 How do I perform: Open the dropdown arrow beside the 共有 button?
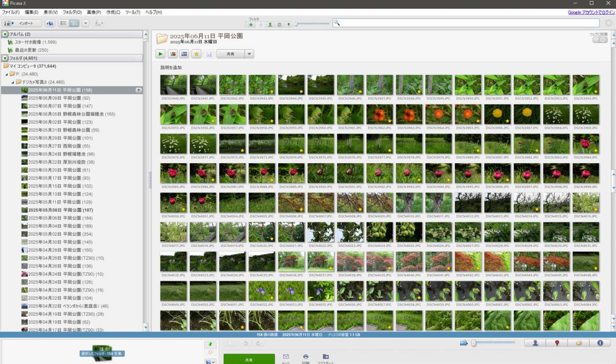click(249, 54)
